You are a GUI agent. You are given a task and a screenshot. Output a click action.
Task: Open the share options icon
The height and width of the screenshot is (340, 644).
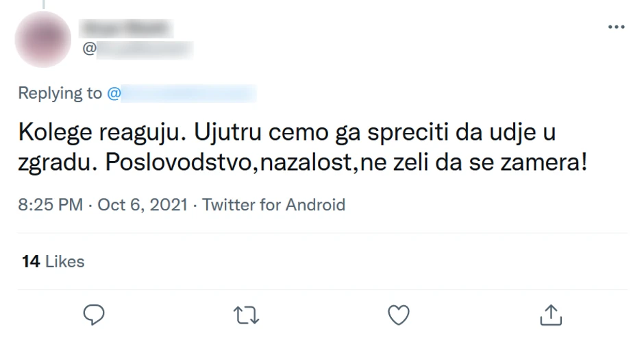pos(551,315)
